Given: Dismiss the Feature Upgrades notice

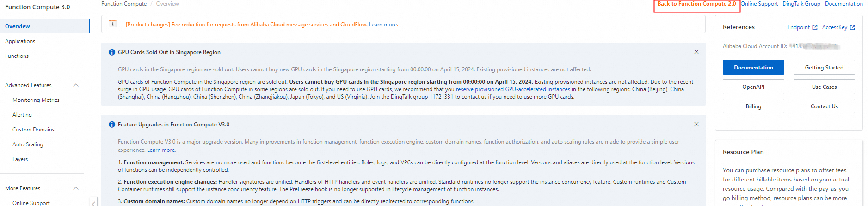Looking at the screenshot, I should (x=696, y=124).
